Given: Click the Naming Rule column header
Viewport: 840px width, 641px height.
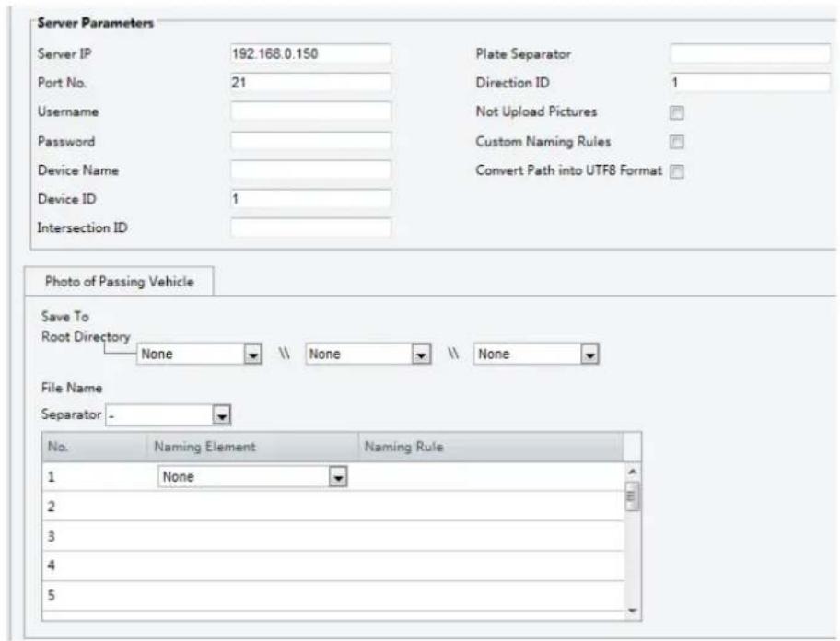Looking at the screenshot, I should [491, 447].
